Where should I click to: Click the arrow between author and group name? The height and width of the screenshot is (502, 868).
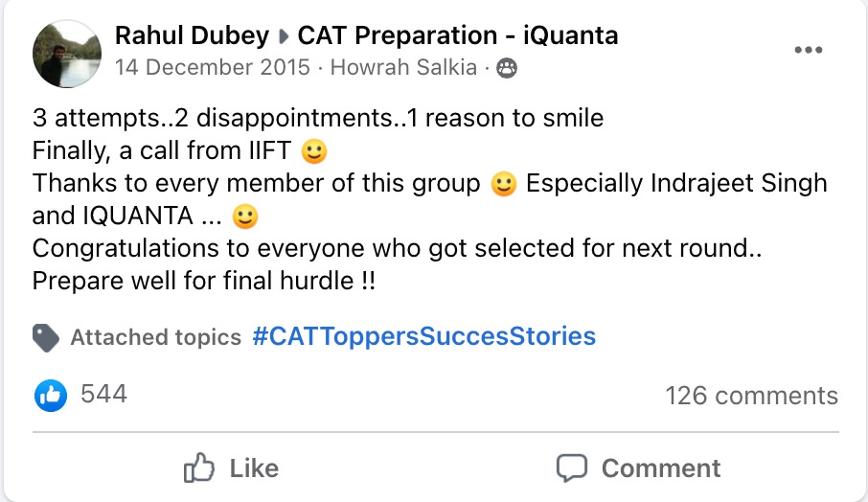tap(284, 36)
